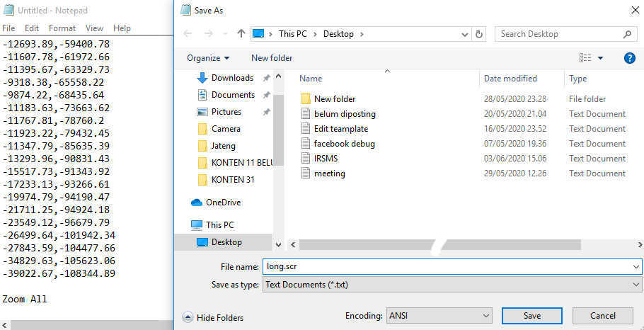Click the This PC computer icon in sidebar

click(x=197, y=224)
